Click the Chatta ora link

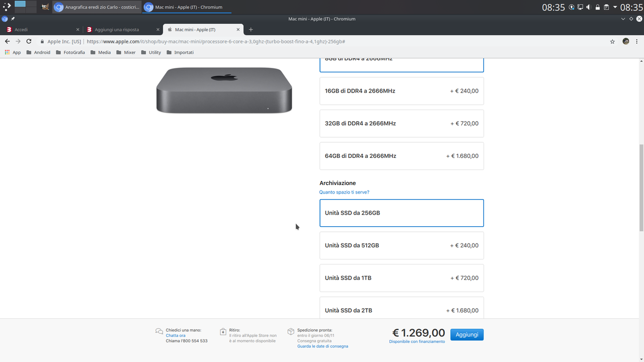(x=176, y=335)
